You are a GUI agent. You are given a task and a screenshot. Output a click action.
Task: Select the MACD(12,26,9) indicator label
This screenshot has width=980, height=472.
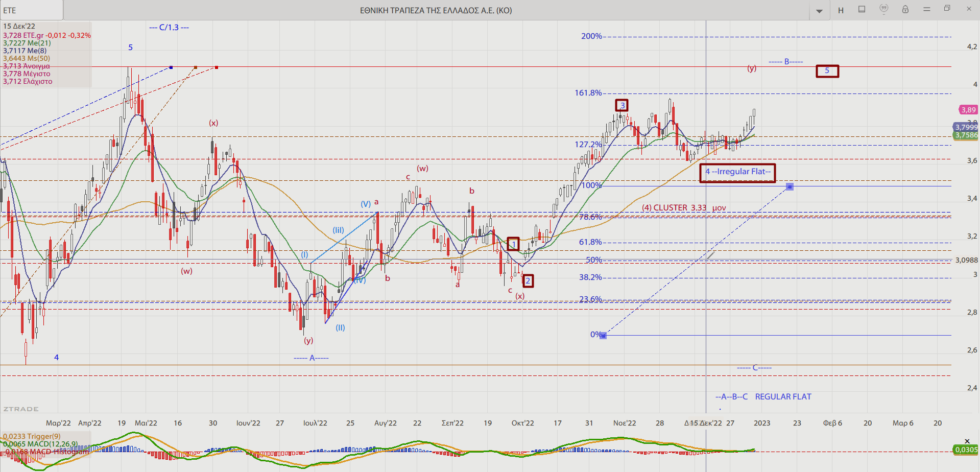tap(40, 444)
